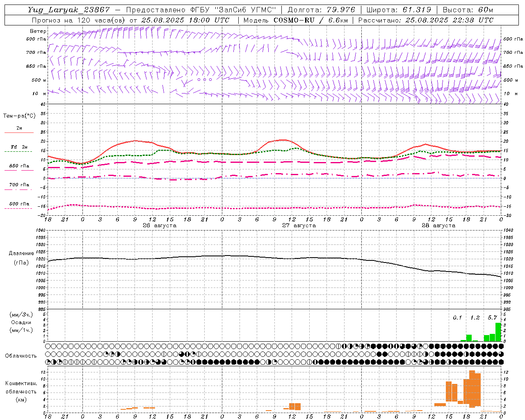The width and height of the screenshot is (525, 420).
Task: Click the 3-hour precipitation value '0.1'
Action: 457,318
